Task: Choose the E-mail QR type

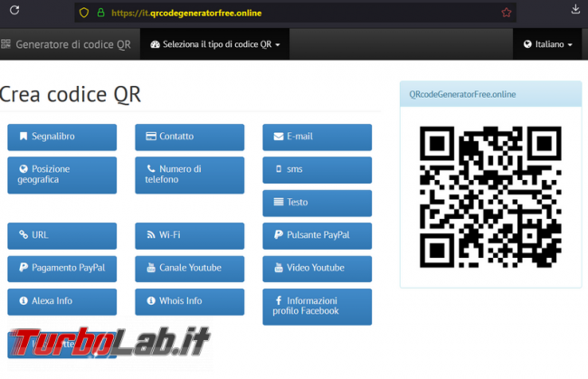Action: click(x=317, y=137)
